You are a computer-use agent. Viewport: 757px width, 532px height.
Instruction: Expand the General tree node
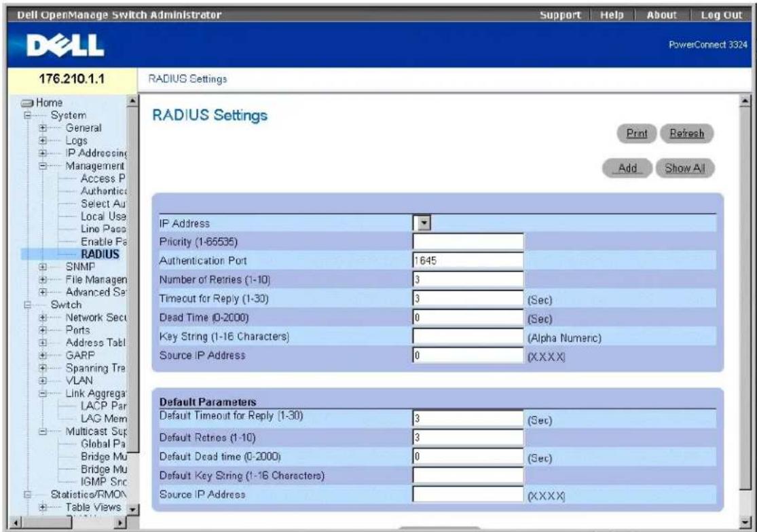click(43, 128)
